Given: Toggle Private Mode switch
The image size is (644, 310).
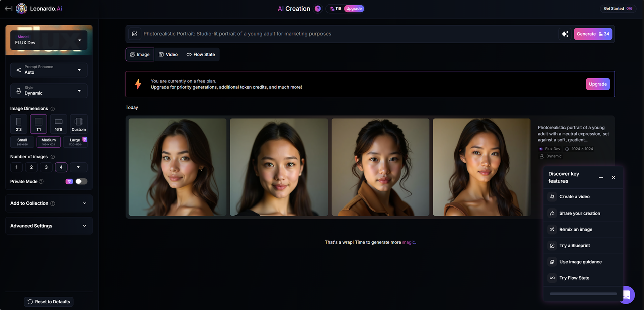Looking at the screenshot, I should click(81, 181).
